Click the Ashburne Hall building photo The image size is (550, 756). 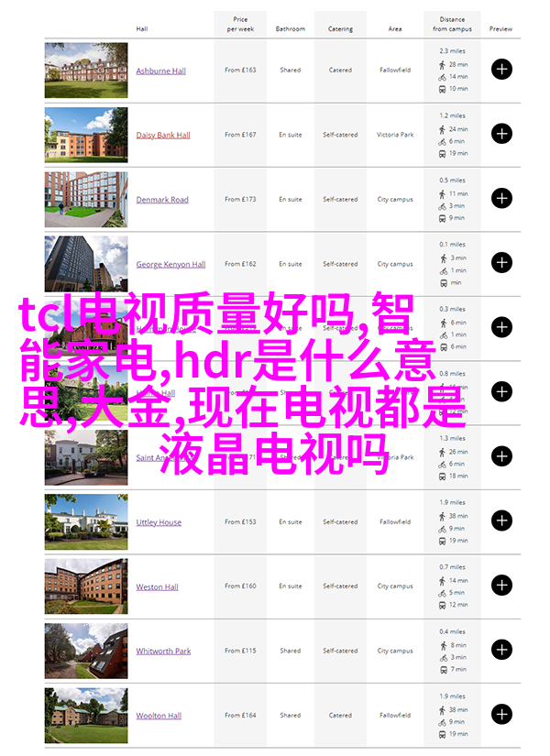[x=86, y=70]
